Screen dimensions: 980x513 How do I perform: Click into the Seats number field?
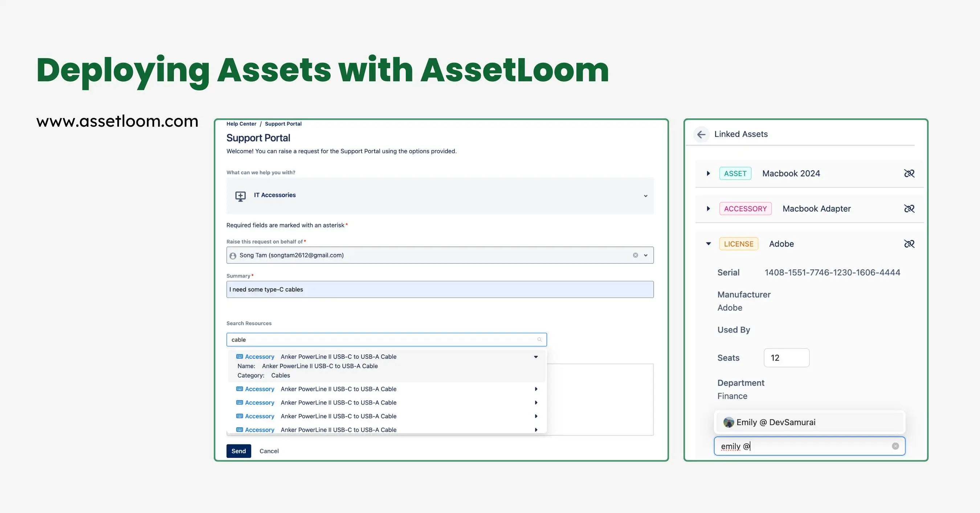(x=786, y=358)
